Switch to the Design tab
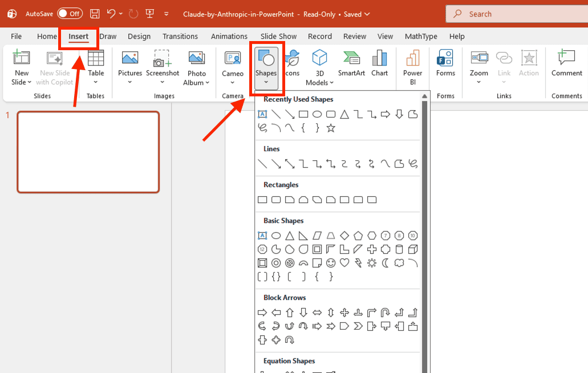The height and width of the screenshot is (373, 588). [139, 37]
